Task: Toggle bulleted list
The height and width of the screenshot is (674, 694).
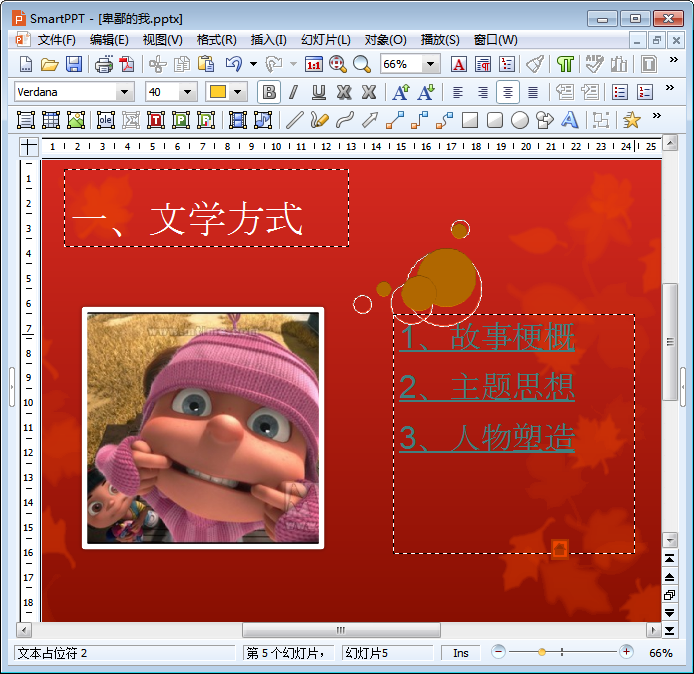Action: click(620, 92)
